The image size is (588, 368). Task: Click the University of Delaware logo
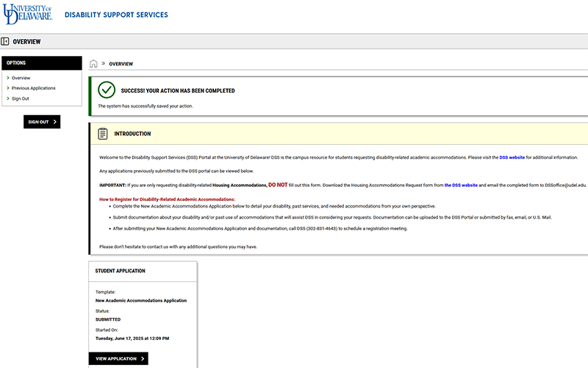pyautogui.click(x=28, y=14)
